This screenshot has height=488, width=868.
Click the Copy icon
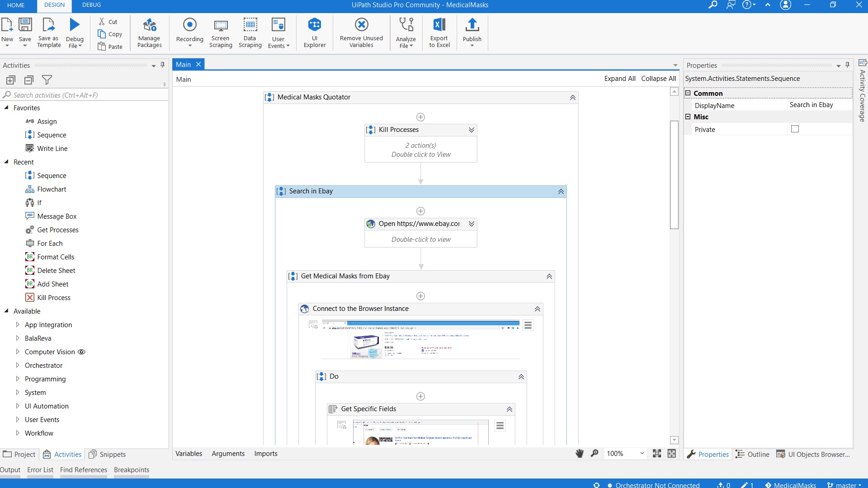(102, 34)
